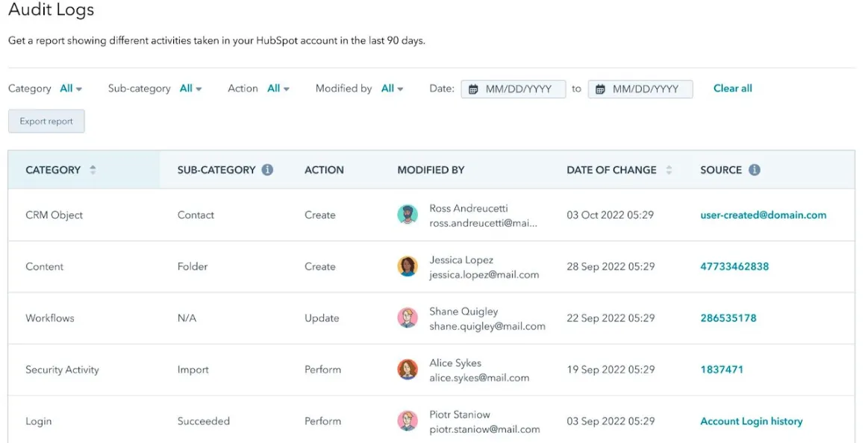Open source link 47733462838
868x443 pixels.
[734, 266]
